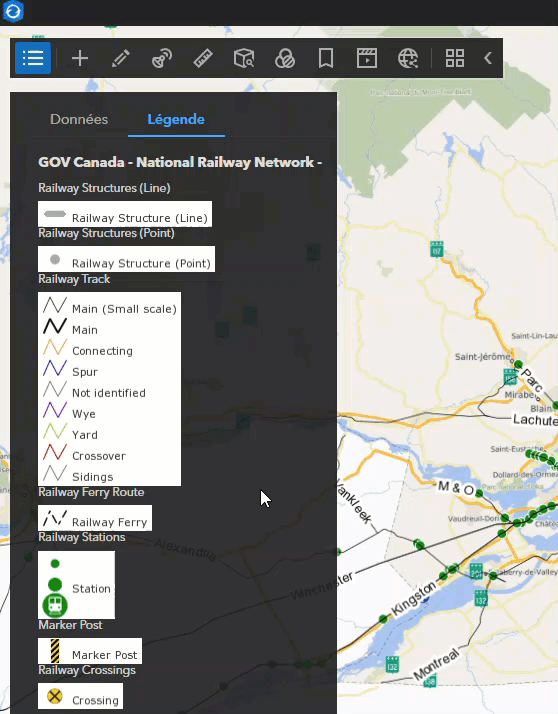558x714 pixels.
Task: Click the yellow Crossing legend icon
Action: point(55,696)
